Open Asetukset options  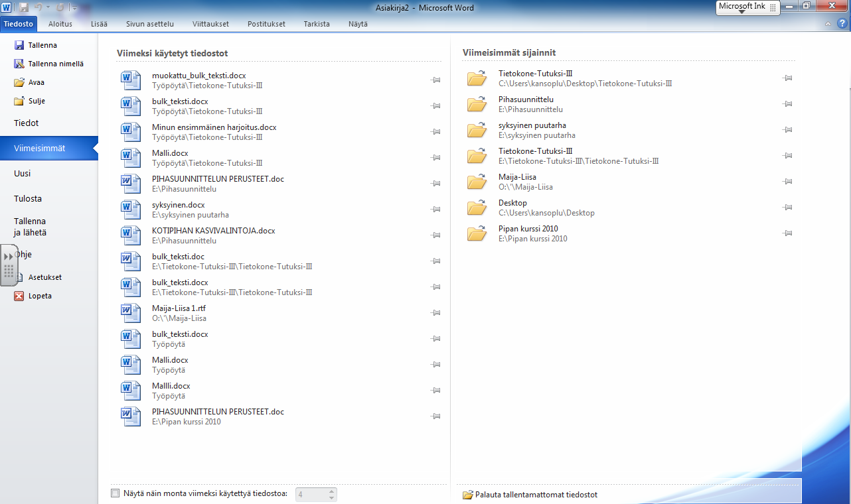click(x=45, y=277)
